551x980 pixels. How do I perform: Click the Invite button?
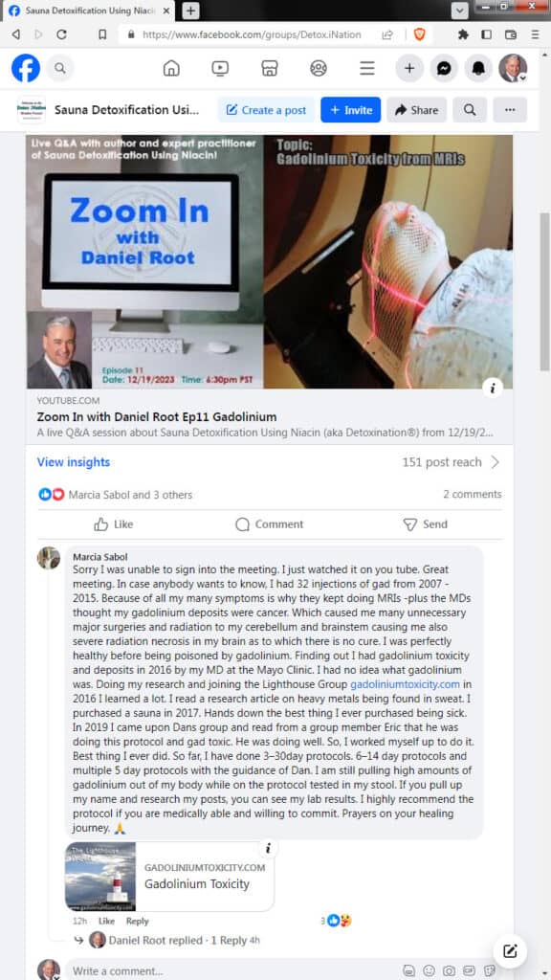pyautogui.click(x=350, y=110)
